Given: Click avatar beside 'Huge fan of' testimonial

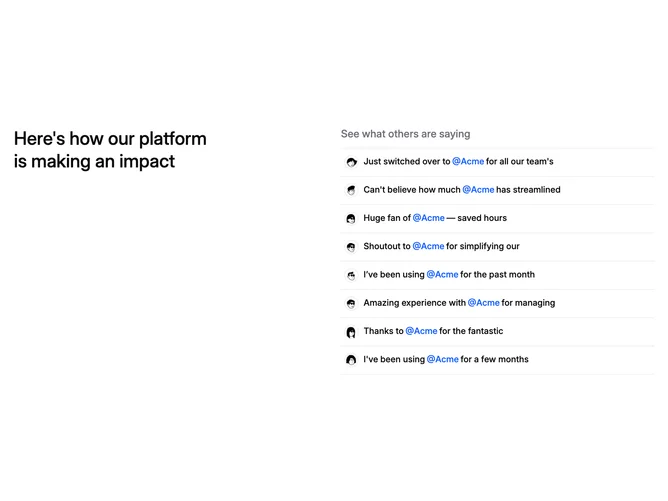Looking at the screenshot, I should [x=351, y=219].
